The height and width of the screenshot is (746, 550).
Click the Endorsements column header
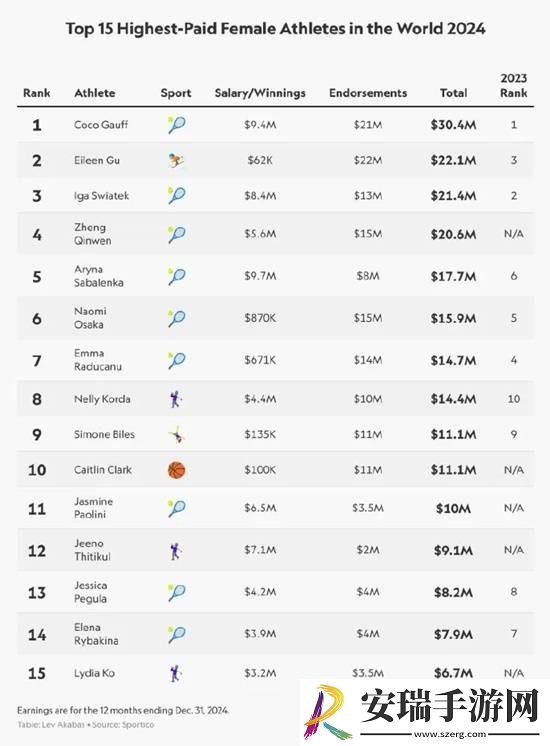coord(368,93)
